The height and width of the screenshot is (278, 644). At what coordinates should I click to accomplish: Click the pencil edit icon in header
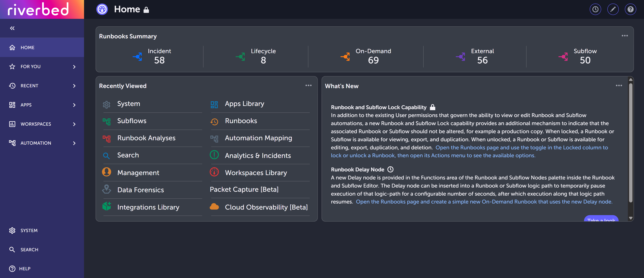point(613,10)
